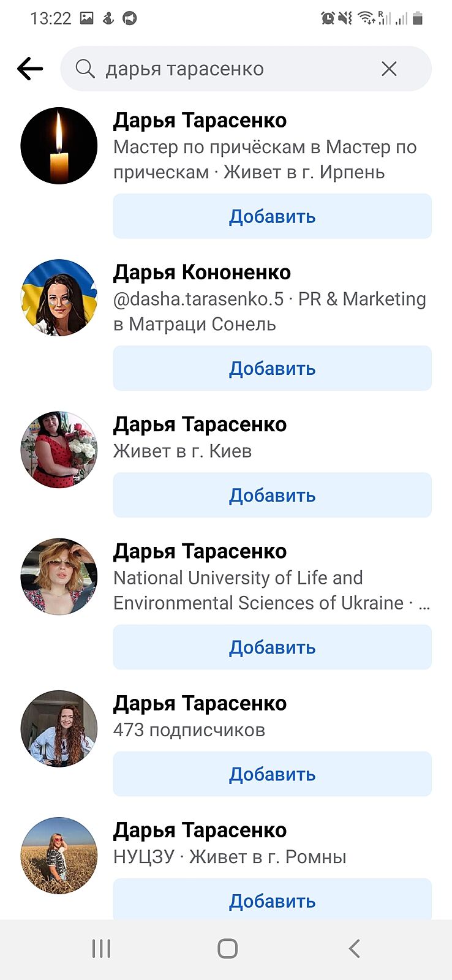Open Android recent apps button

tap(101, 949)
